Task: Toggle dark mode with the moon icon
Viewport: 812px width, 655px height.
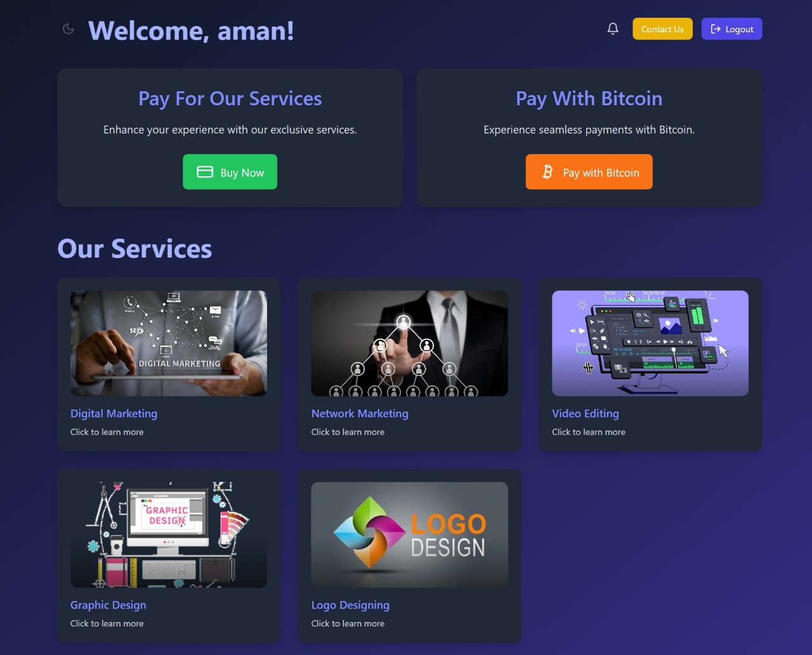Action: pyautogui.click(x=69, y=29)
